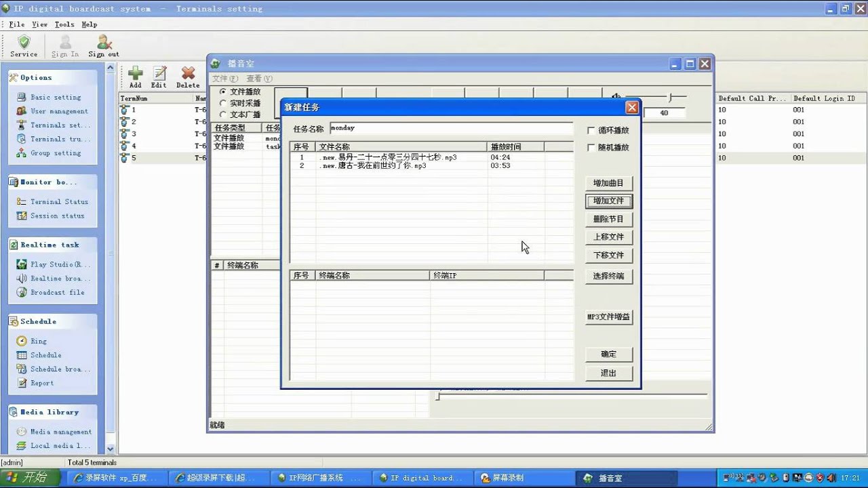
Task: Collapse the Media library panel header
Action: click(x=52, y=412)
